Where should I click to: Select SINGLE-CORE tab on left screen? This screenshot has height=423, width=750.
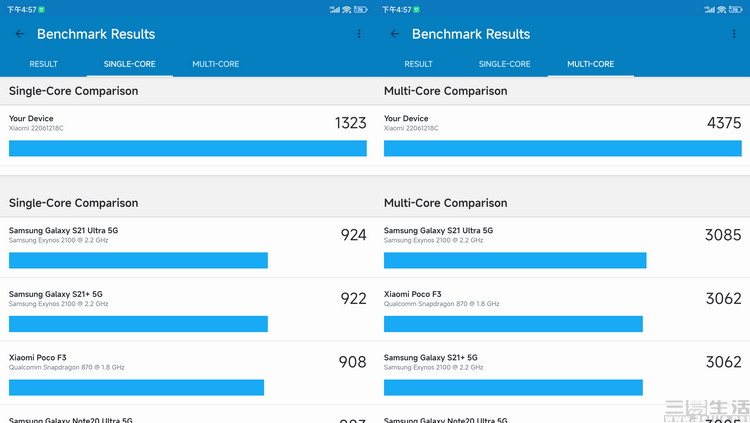click(130, 64)
